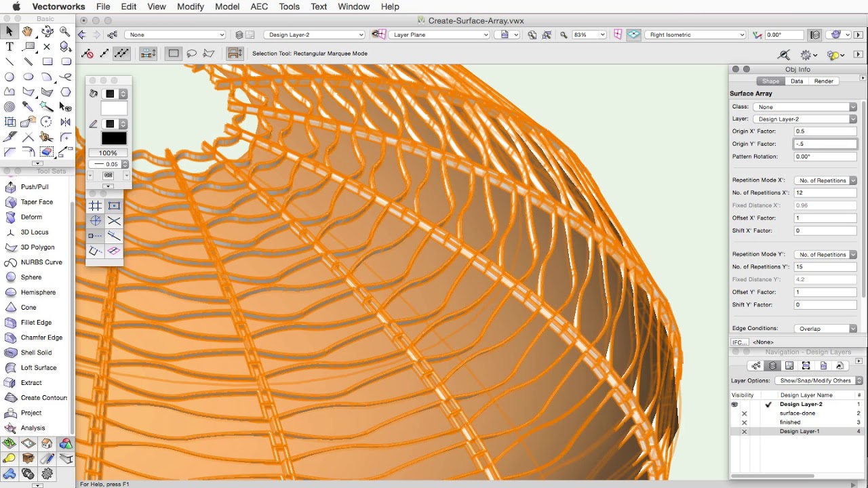Viewport: 868px width, 488px height.
Task: Click No. of Repetitions X' field
Action: [825, 193]
